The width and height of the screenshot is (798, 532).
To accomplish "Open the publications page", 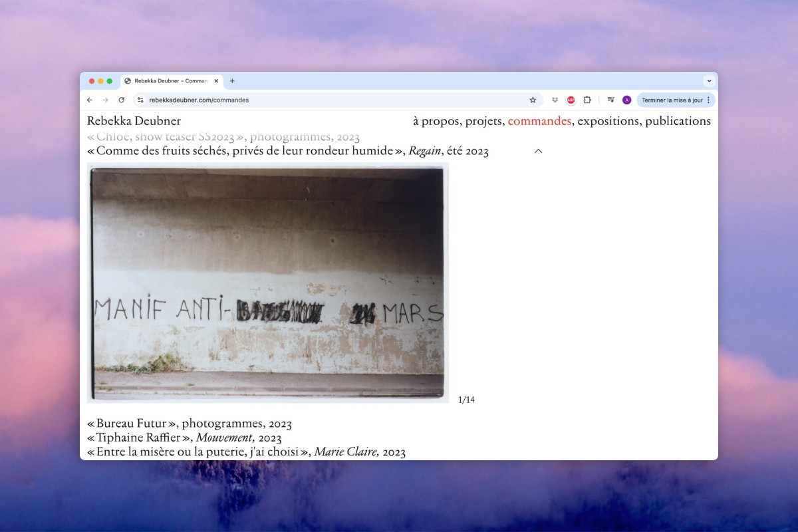I will [x=678, y=121].
